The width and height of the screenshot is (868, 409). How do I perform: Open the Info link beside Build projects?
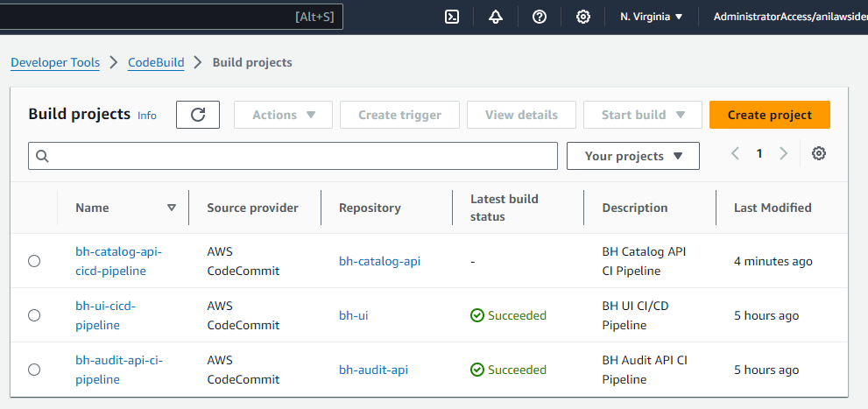click(x=147, y=116)
